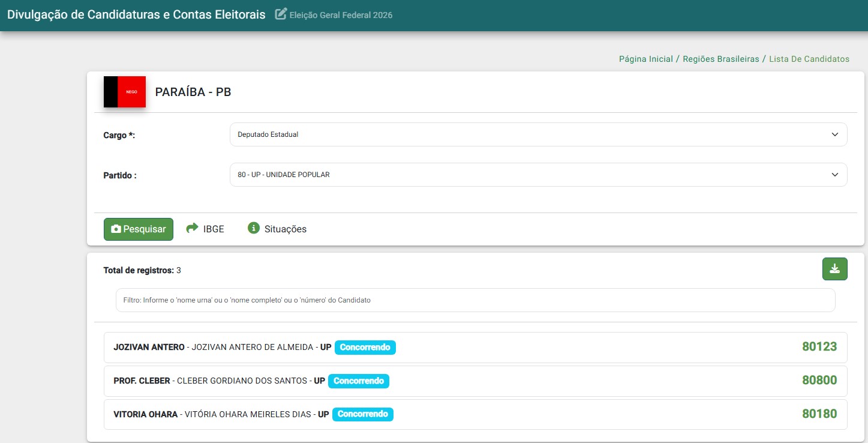868x443 pixels.
Task: Click candidate number 80123
Action: click(x=819, y=346)
